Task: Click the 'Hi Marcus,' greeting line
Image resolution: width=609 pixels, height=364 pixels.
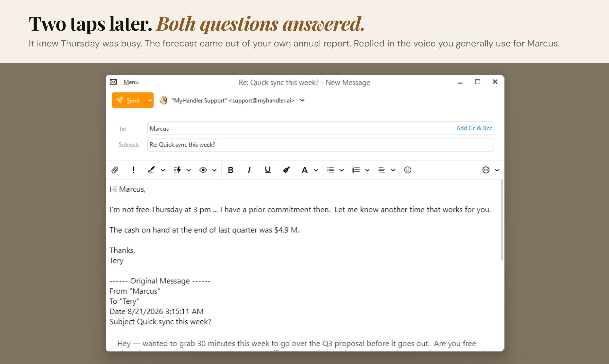Action: 128,189
